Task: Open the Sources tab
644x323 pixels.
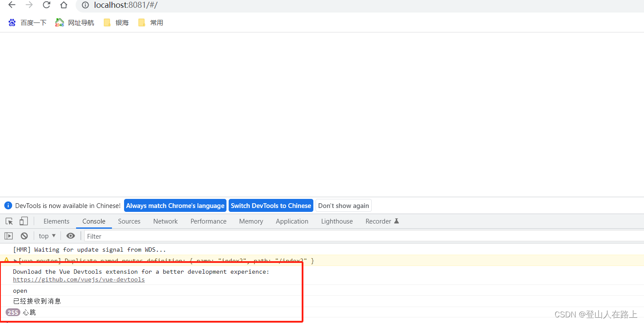Action: pyautogui.click(x=129, y=221)
